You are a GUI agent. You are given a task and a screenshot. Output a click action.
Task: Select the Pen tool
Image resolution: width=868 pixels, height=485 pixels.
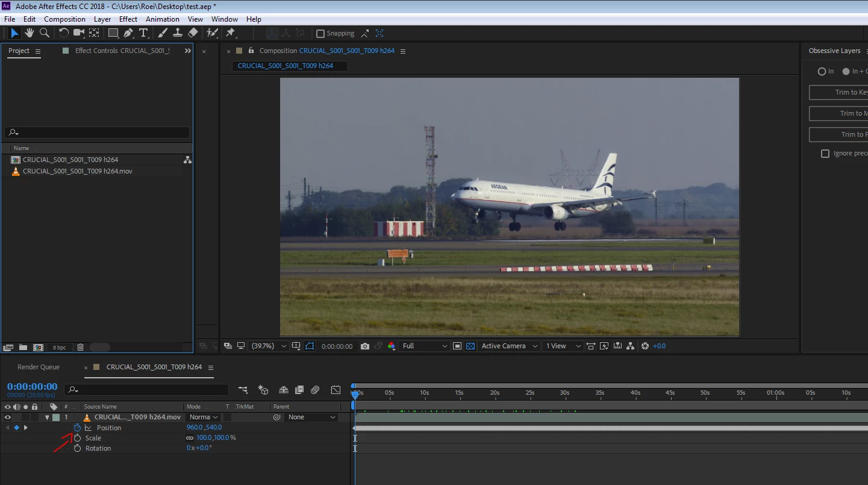coord(128,33)
